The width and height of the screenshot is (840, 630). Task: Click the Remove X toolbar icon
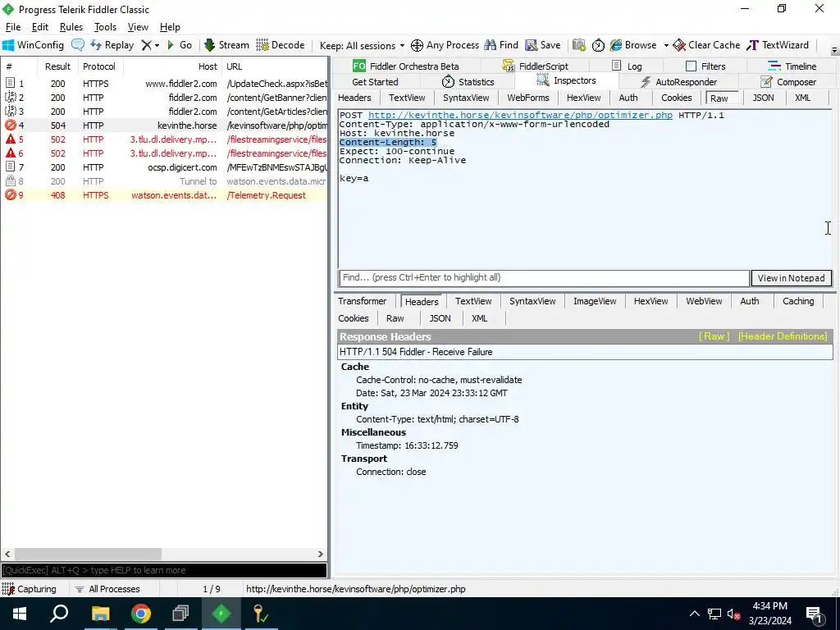(146, 45)
